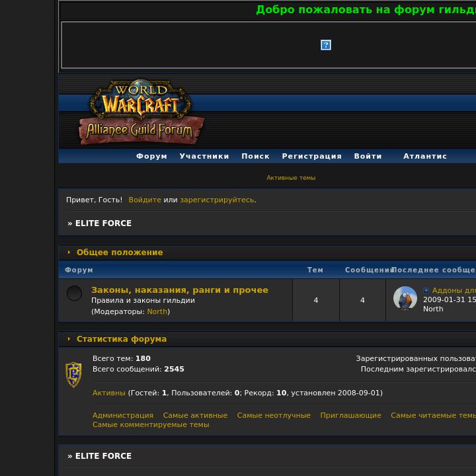This screenshot has height=476, width=476.
Task: Click the North author name under last post
Action: coord(433,309)
